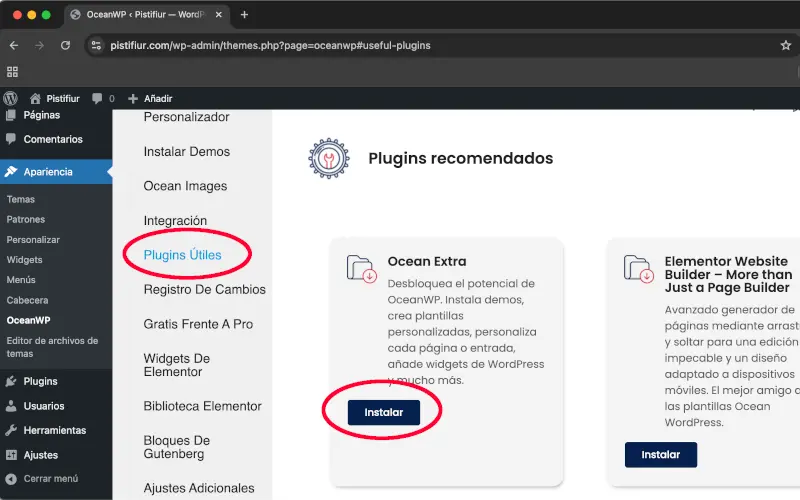Image resolution: width=800 pixels, height=500 pixels.
Task: Open Patrones under Apariencia
Action: [26, 219]
